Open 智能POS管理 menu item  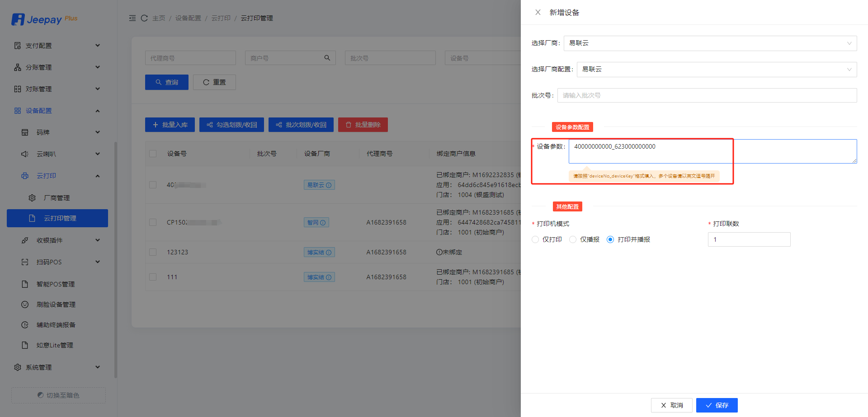click(55, 284)
